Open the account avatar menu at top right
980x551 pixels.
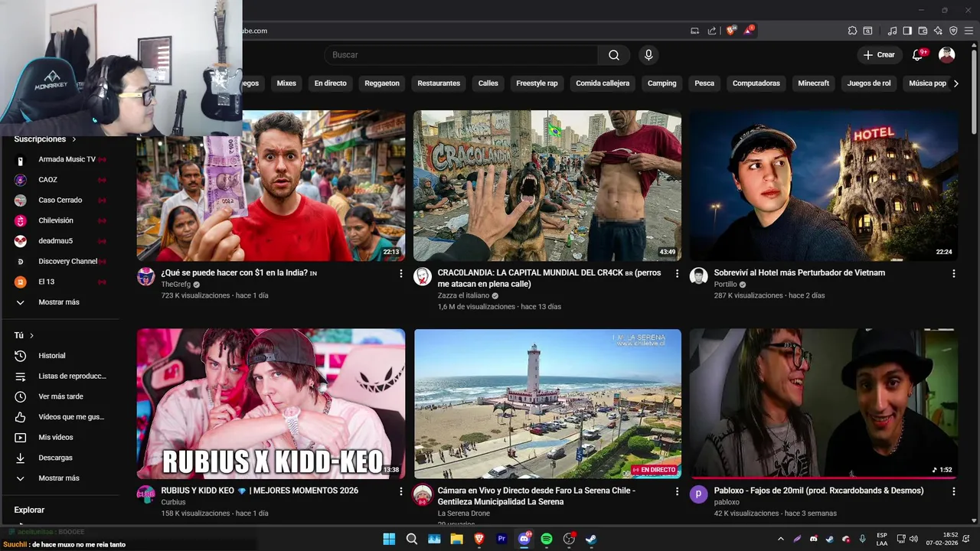tap(947, 55)
